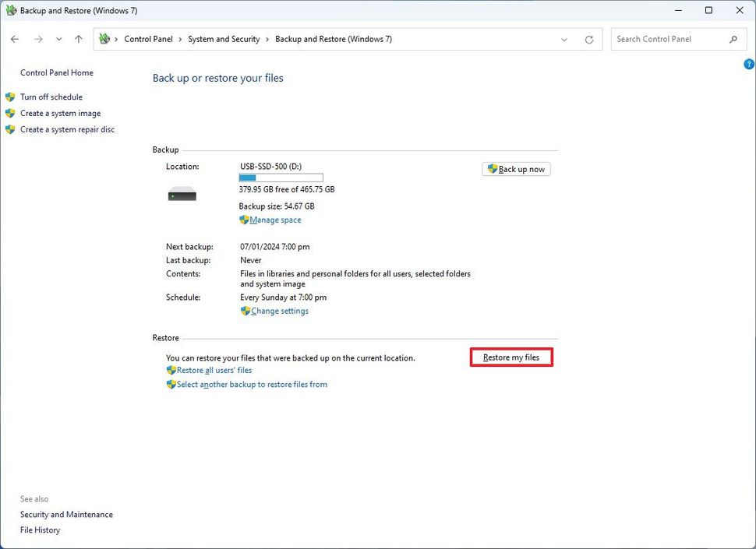The width and height of the screenshot is (756, 549).
Task: Select Control Panel Home in the sidebar
Action: (56, 72)
